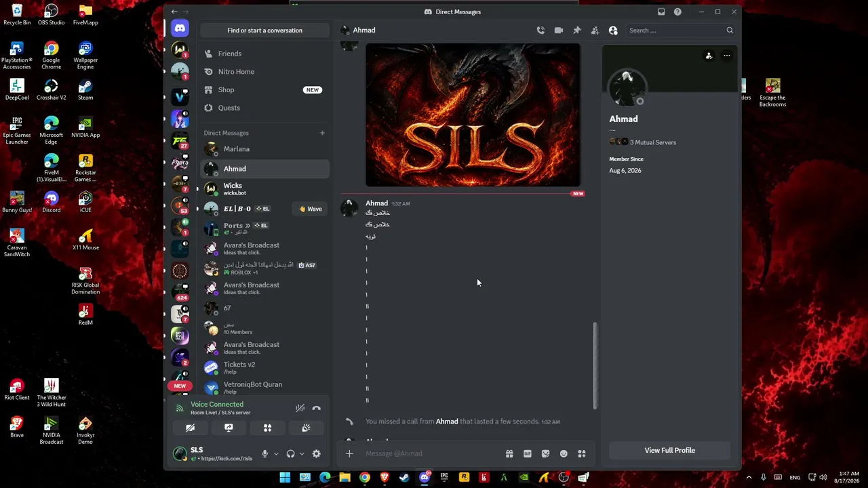
Task: Open the Windows Start menu
Action: click(285, 478)
